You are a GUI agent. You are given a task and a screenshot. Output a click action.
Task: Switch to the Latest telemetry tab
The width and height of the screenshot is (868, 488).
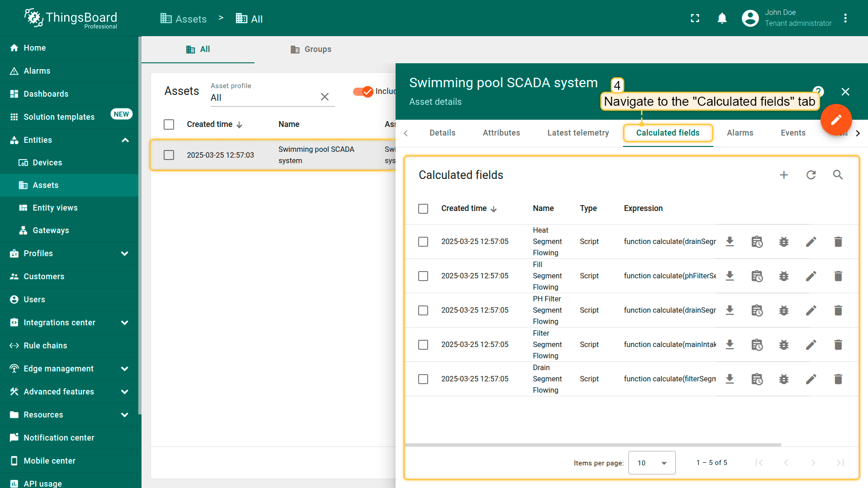[578, 133]
